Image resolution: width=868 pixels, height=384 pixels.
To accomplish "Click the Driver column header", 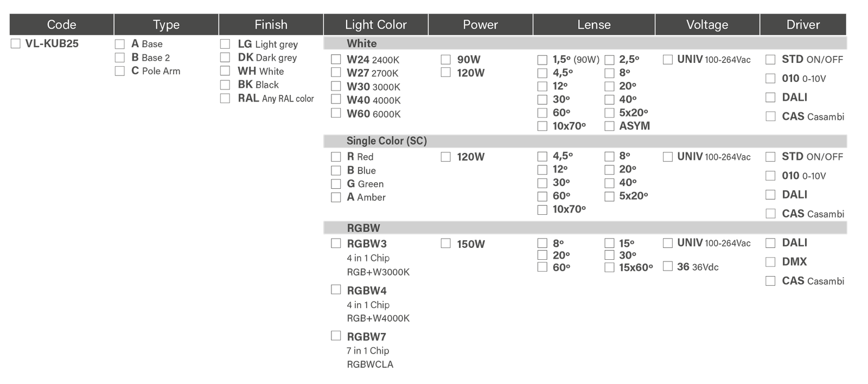I will 803,25.
